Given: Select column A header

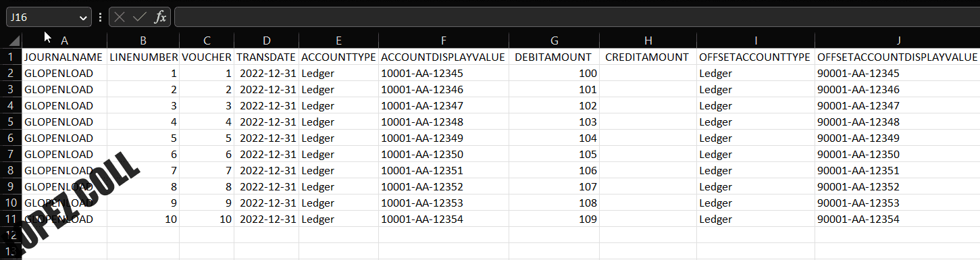Looking at the screenshot, I should click(x=64, y=41).
